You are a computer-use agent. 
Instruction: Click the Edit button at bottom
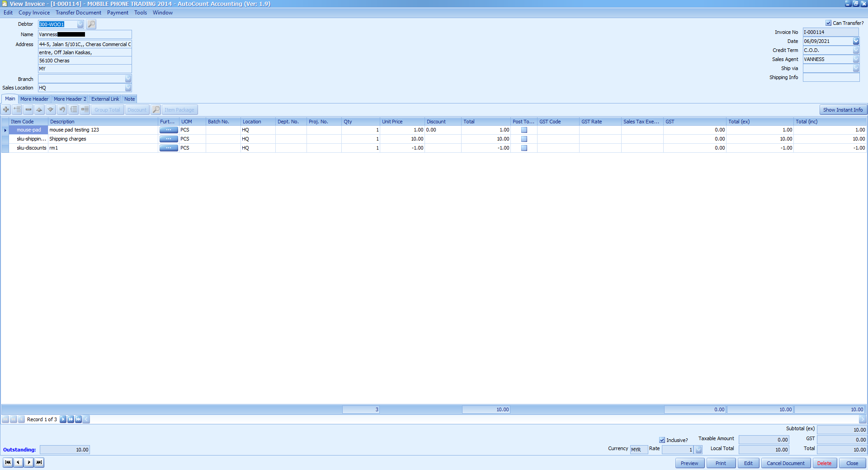click(x=748, y=463)
